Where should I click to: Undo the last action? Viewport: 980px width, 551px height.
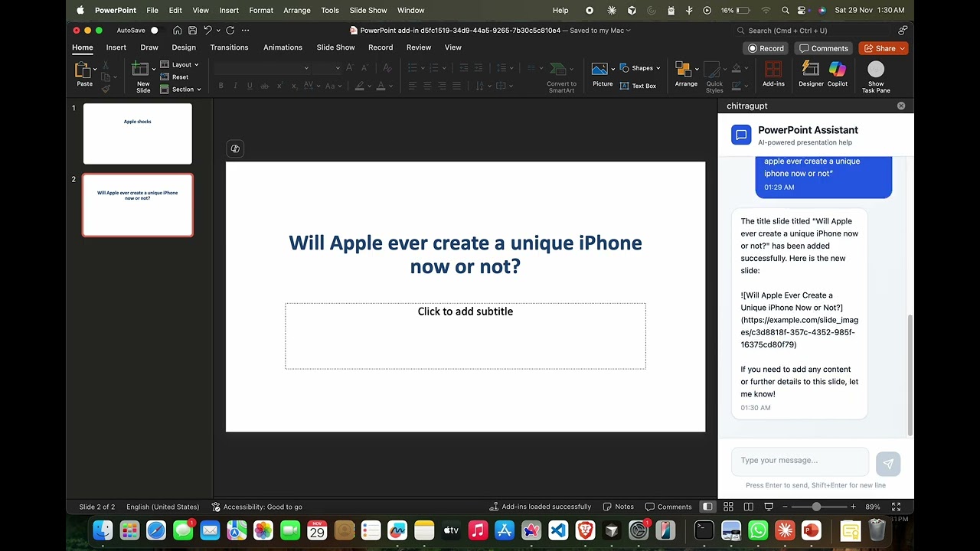(207, 31)
